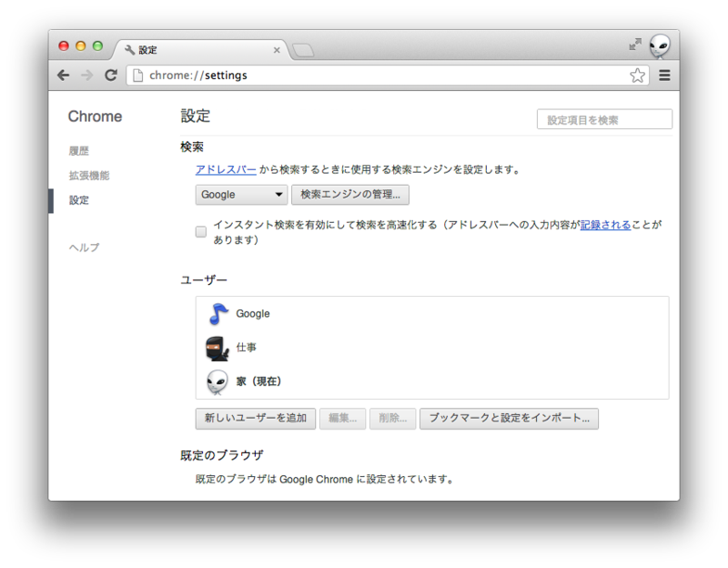Viewport: 728px width, 568px height.
Task: Click 新しいユーザーを追加 button
Action: (x=256, y=419)
